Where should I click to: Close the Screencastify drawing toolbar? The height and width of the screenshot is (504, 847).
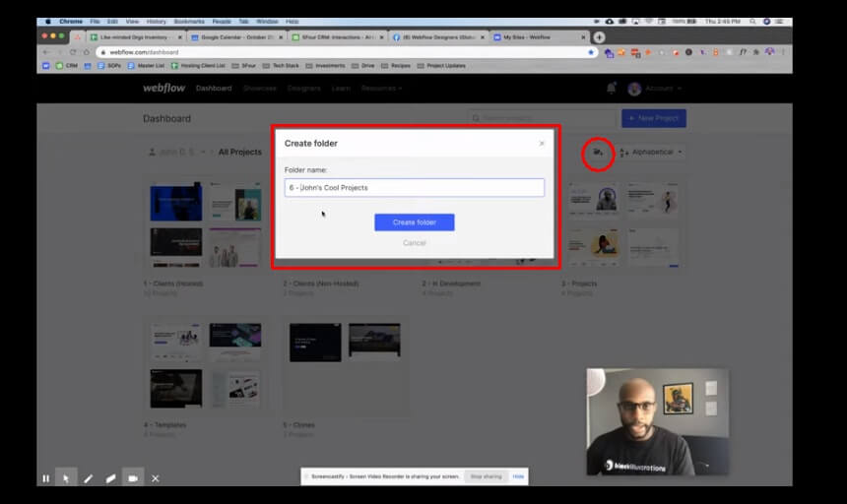click(156, 478)
